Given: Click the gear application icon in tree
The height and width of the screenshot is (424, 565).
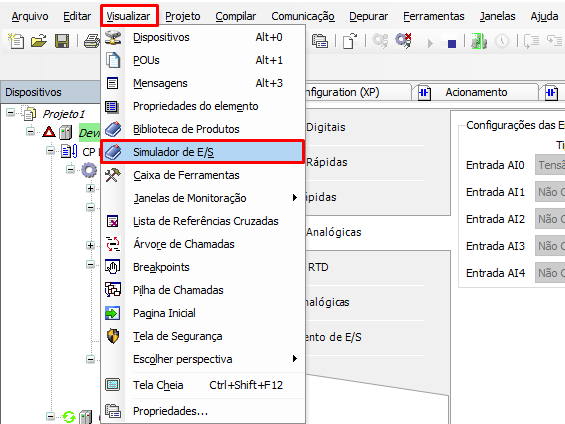Looking at the screenshot, I should (x=89, y=170).
